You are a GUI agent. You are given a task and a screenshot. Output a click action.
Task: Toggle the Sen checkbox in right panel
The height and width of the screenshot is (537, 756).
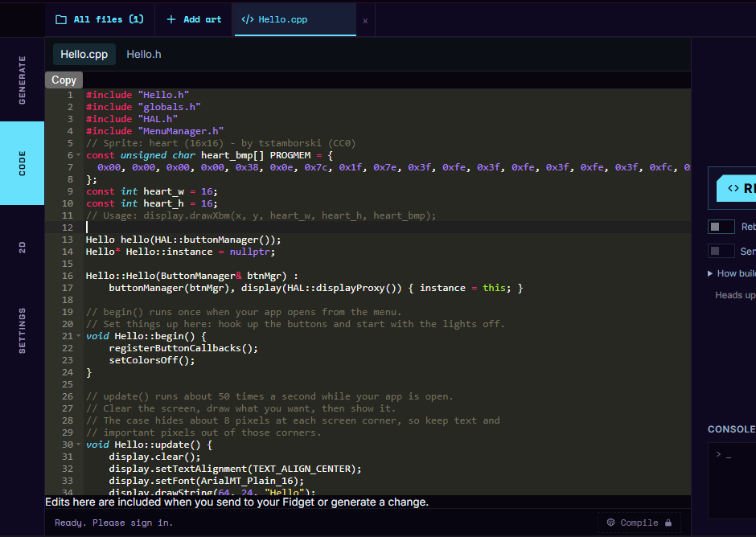click(721, 251)
